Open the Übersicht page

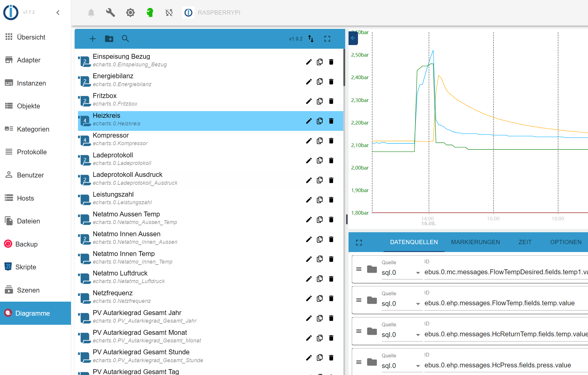click(x=35, y=37)
